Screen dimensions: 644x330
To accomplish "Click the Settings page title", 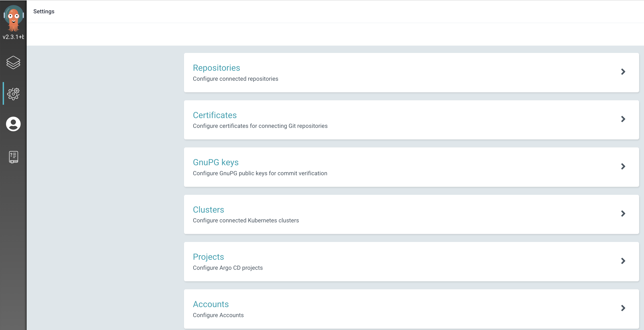I will [44, 12].
